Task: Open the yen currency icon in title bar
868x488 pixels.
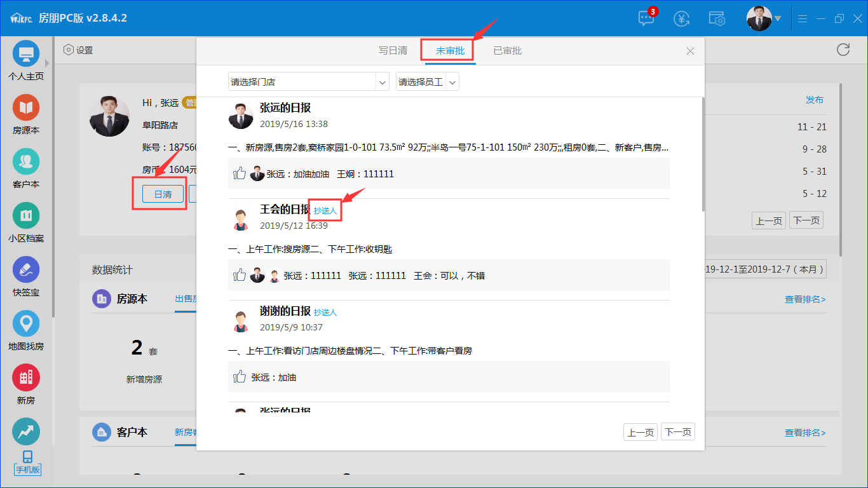Action: 682,18
